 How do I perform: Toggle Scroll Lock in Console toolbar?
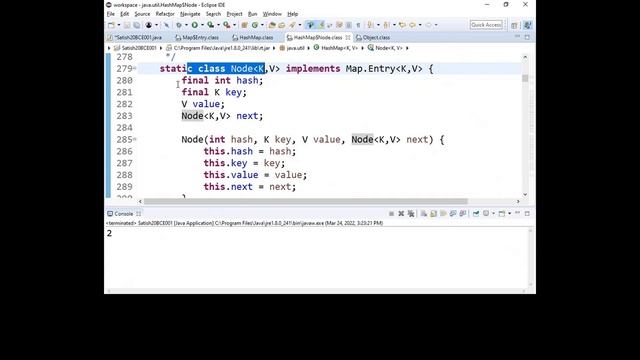click(434, 213)
